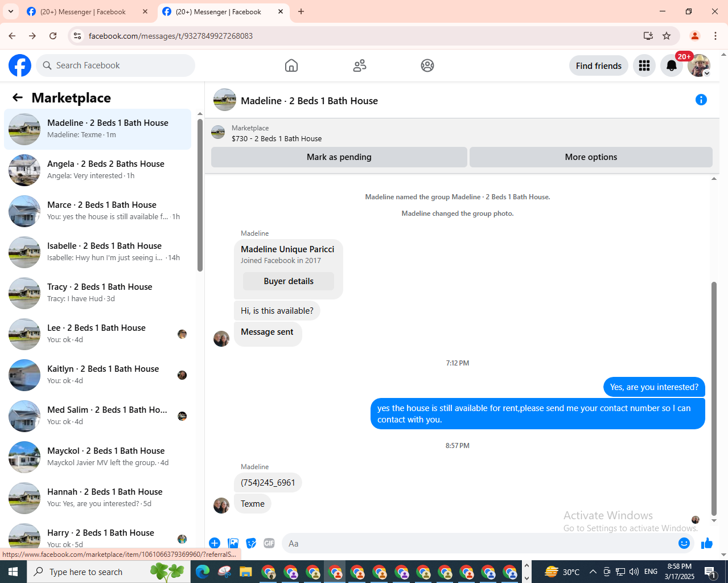
Task: Go back in browser history
Action: click(12, 36)
